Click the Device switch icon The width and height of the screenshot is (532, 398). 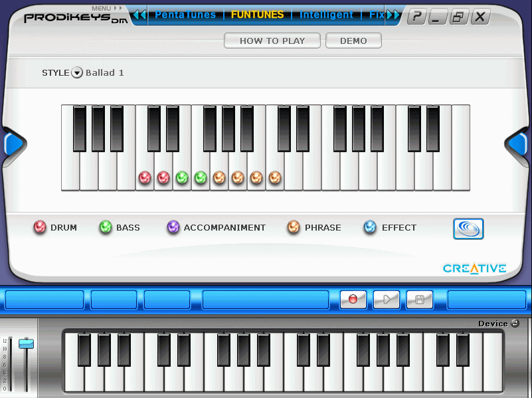(515, 324)
